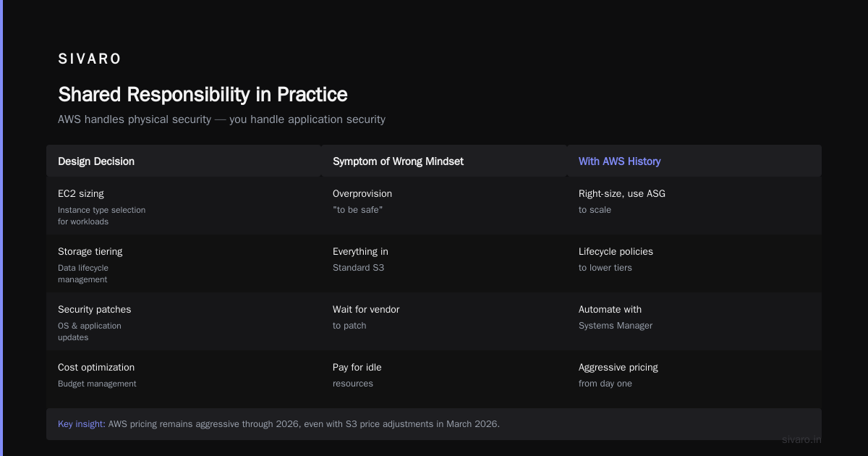Viewport: 868px width, 456px height.
Task: Click the 'Standard S3' text
Action: coord(358,268)
